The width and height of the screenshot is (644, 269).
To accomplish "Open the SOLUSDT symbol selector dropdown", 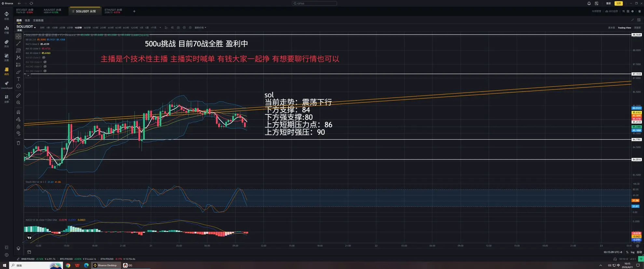I will 26,27.
